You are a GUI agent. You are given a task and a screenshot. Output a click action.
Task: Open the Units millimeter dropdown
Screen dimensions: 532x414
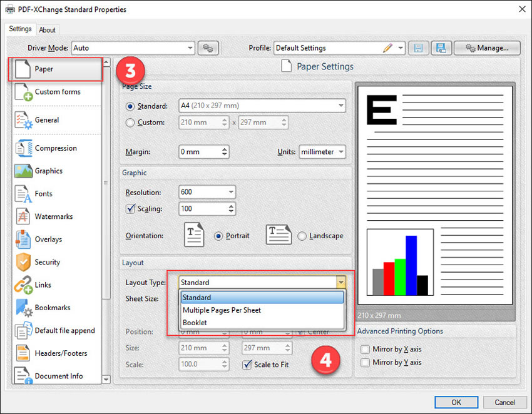coord(322,152)
